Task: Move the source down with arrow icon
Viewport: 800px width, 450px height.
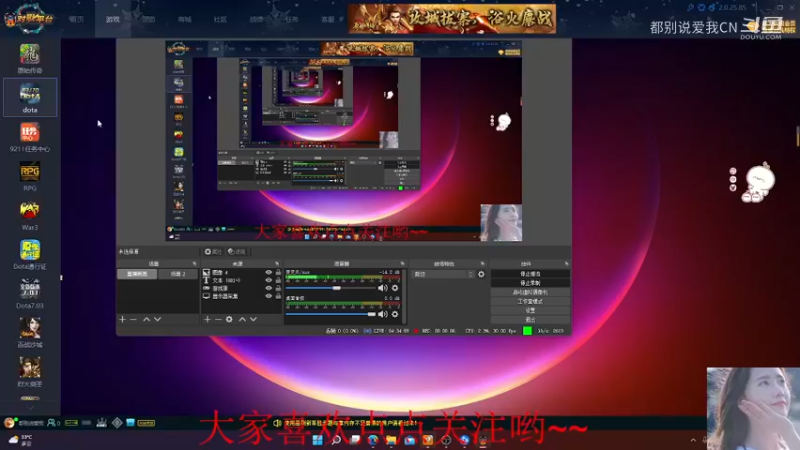Action: [254, 319]
